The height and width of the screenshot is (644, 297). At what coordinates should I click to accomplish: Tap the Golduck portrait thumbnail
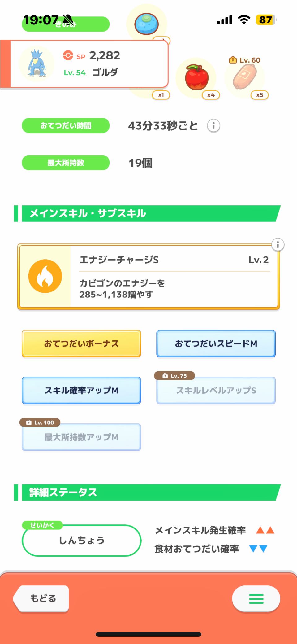(37, 64)
